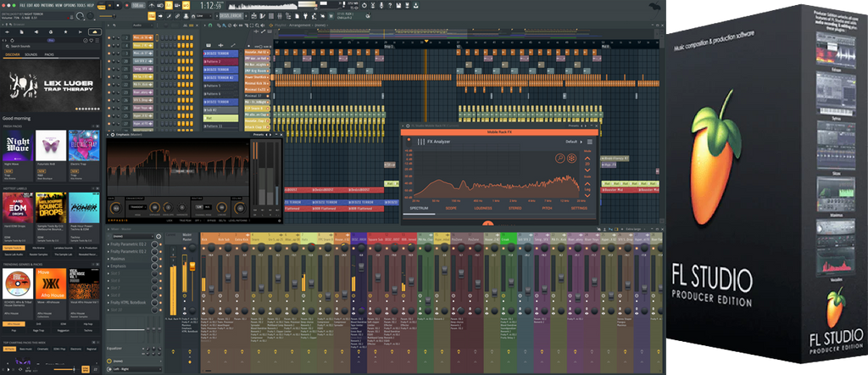Screen dimensions: 868x375
Task: Switch to the SOUNDS tab in browser
Action: pos(31,55)
